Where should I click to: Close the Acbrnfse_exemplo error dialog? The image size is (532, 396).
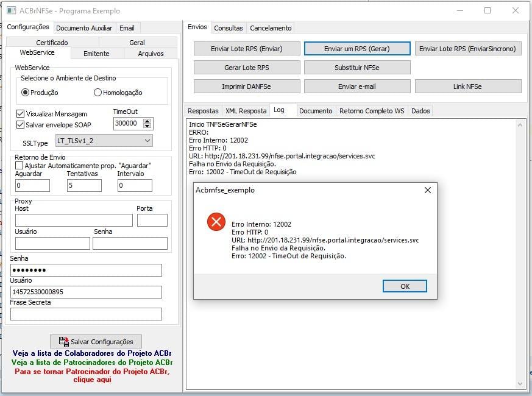428,190
